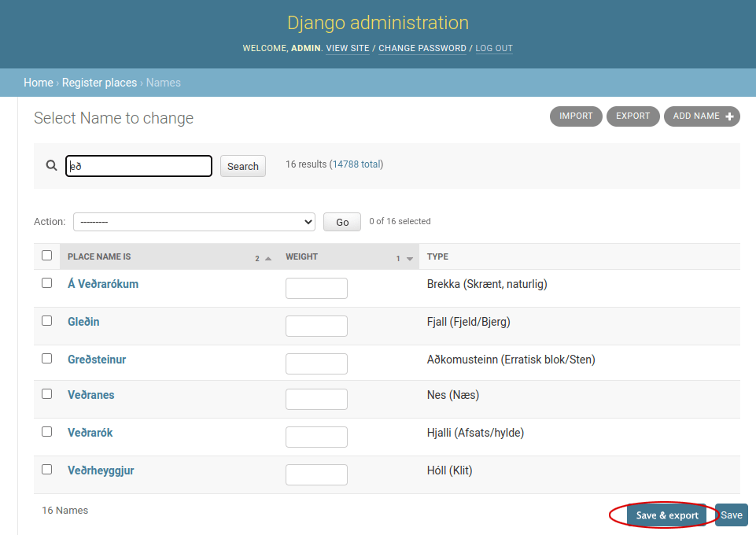Click the ascending sort arrow on Place Name IS
The width and height of the screenshot is (756, 535).
click(268, 259)
